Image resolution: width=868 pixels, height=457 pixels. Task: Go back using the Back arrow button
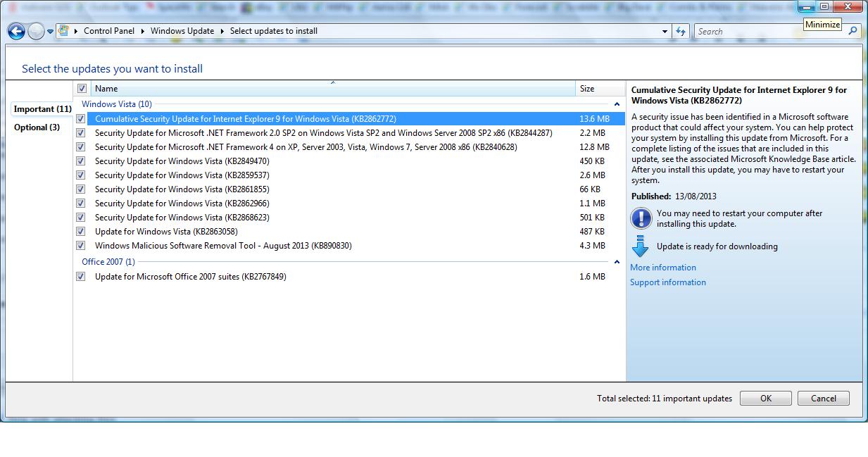(16, 31)
